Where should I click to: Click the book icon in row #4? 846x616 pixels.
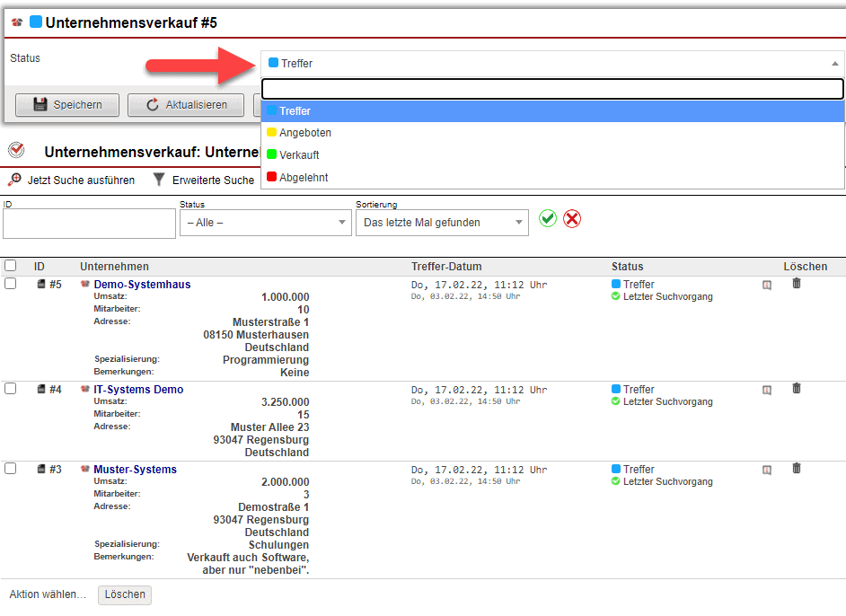coord(766,391)
